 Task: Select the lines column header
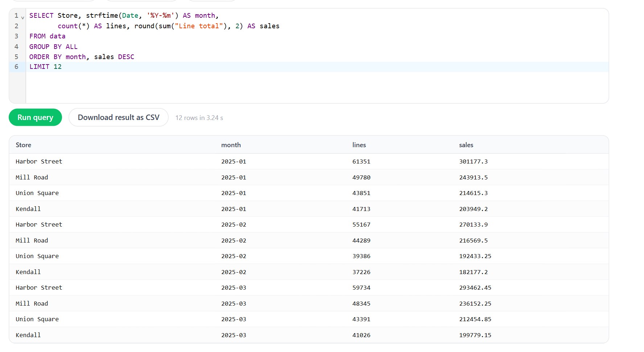click(359, 145)
